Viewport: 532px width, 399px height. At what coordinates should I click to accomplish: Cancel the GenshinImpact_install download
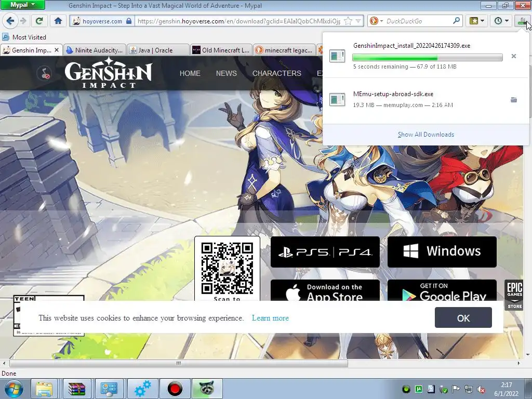pos(514,56)
